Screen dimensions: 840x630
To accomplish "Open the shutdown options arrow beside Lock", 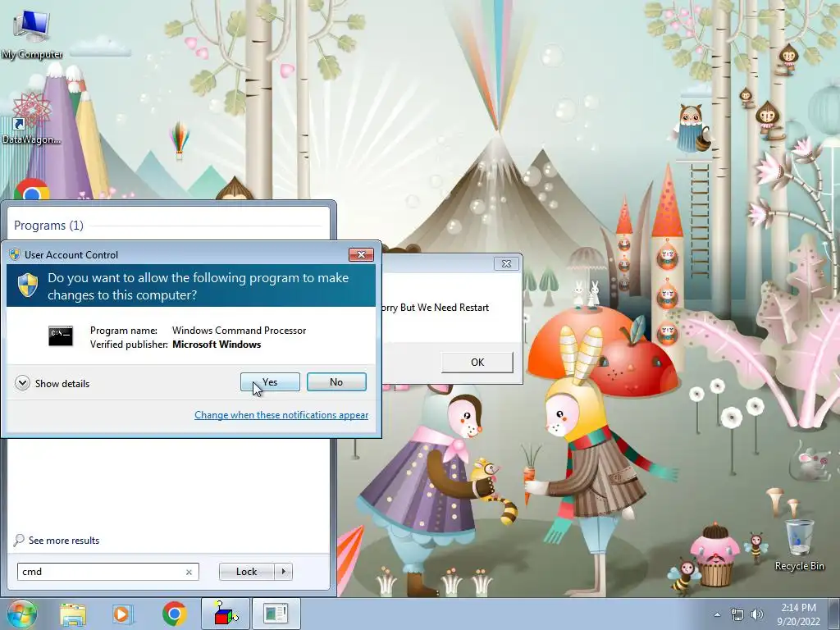I will tap(283, 572).
